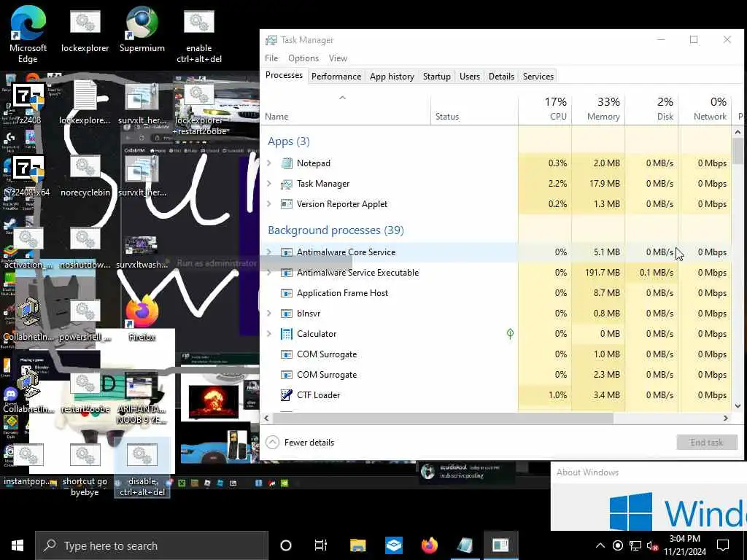Click the End task button

pos(707,443)
